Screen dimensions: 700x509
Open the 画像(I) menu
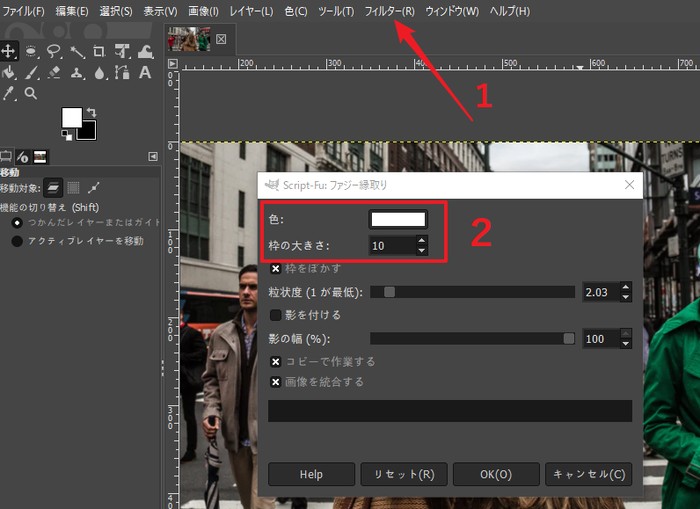pyautogui.click(x=203, y=11)
